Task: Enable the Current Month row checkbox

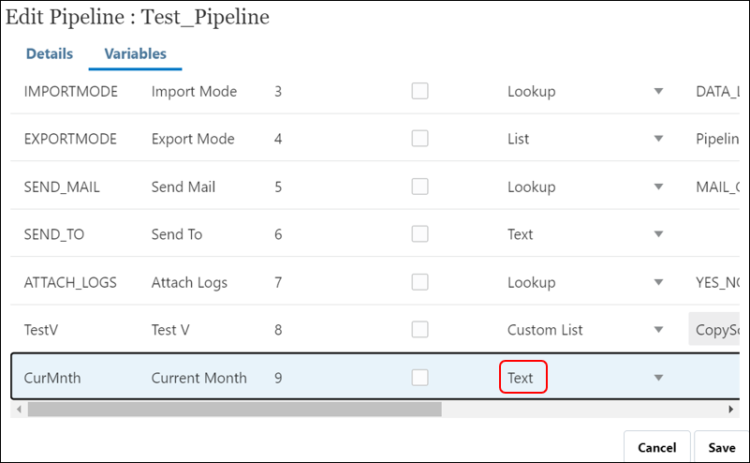Action: coord(420,377)
